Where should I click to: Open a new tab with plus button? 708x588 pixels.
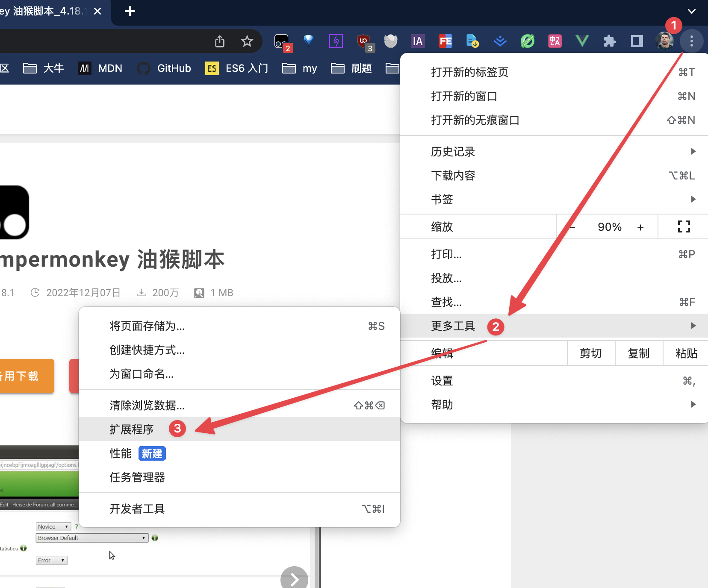click(x=130, y=12)
